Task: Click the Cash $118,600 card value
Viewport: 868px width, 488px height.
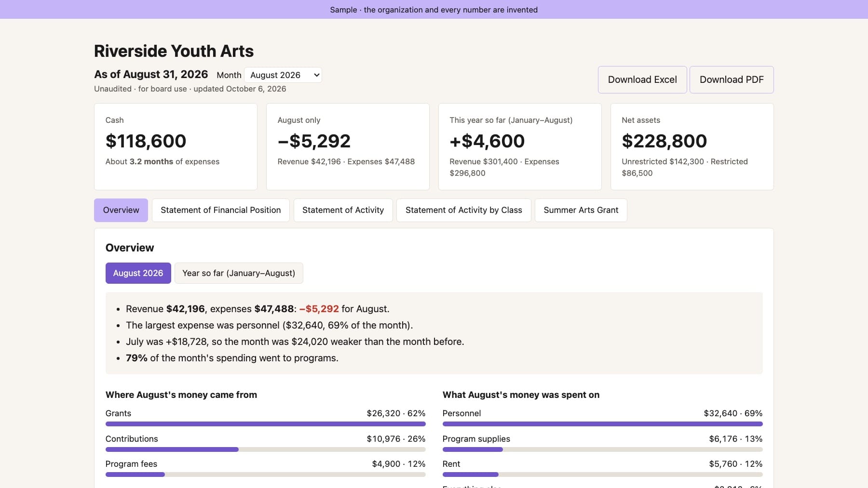Action: point(146,141)
